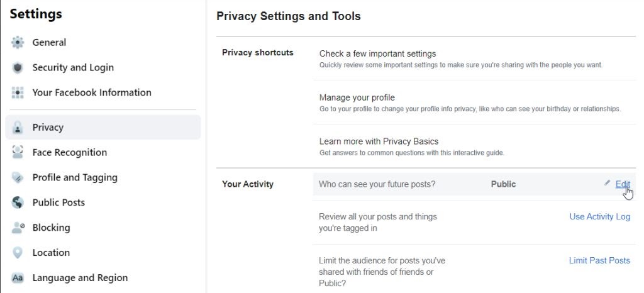
Task: Open Security and Login settings
Action: click(x=73, y=68)
